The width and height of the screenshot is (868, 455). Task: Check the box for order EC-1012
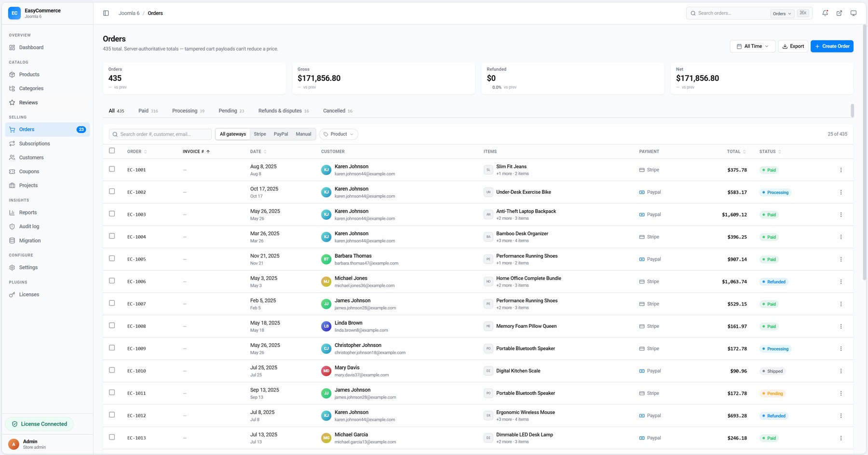[x=112, y=415]
